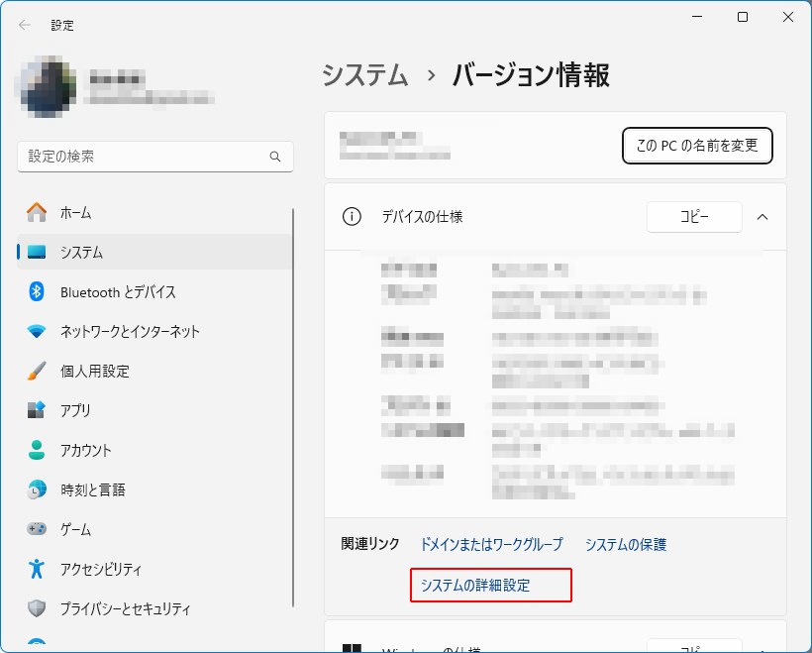
Task: Click the システム breadcrumb in the page title
Action: click(364, 75)
